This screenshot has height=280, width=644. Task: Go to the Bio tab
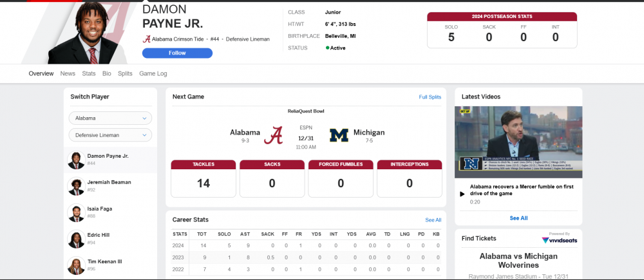tap(106, 73)
